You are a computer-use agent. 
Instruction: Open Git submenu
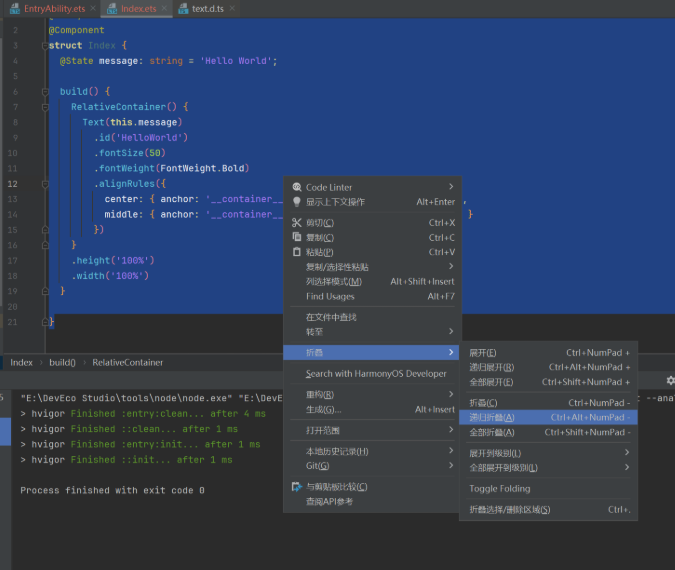point(373,466)
